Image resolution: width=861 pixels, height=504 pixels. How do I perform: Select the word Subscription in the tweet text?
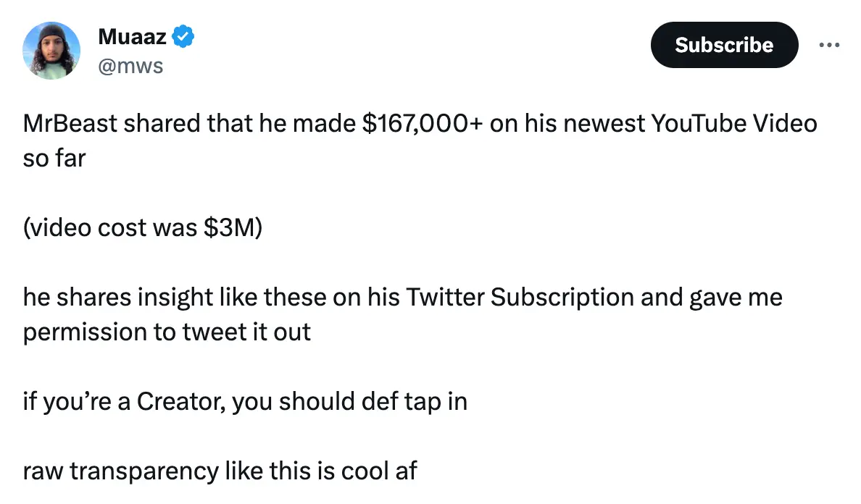[565, 297]
